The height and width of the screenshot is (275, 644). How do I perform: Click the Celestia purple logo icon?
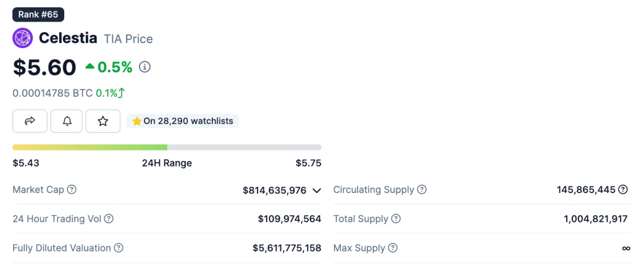click(23, 38)
